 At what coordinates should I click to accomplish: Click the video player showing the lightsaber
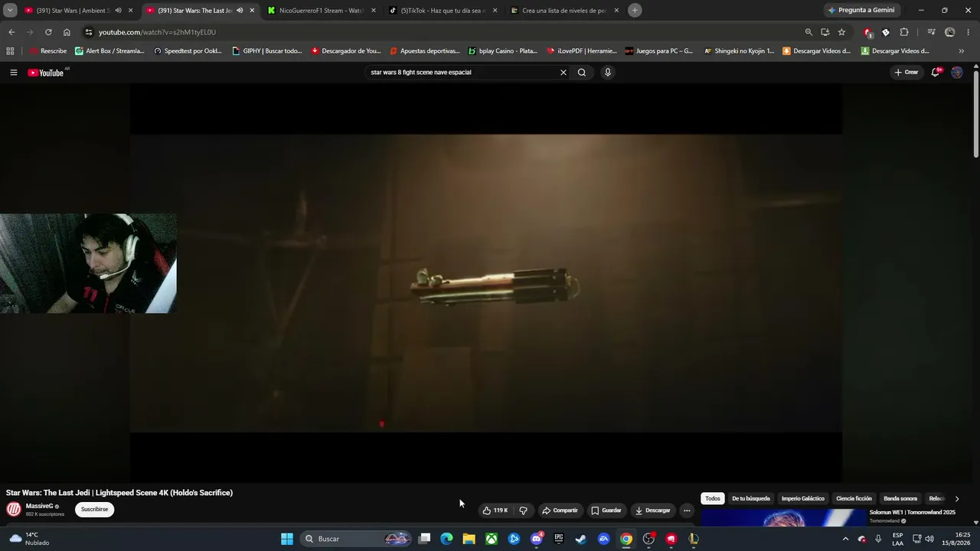pyautogui.click(x=486, y=283)
